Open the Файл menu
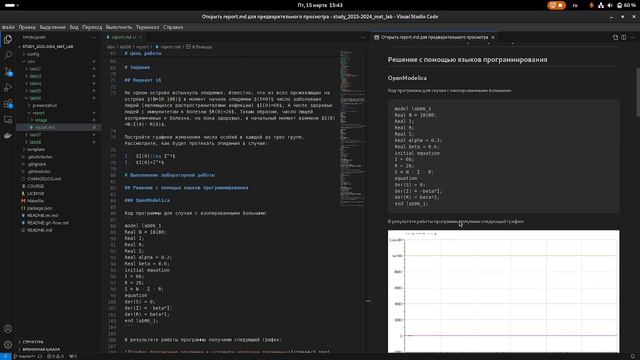Viewport: 640px width, 360px height. coord(8,27)
